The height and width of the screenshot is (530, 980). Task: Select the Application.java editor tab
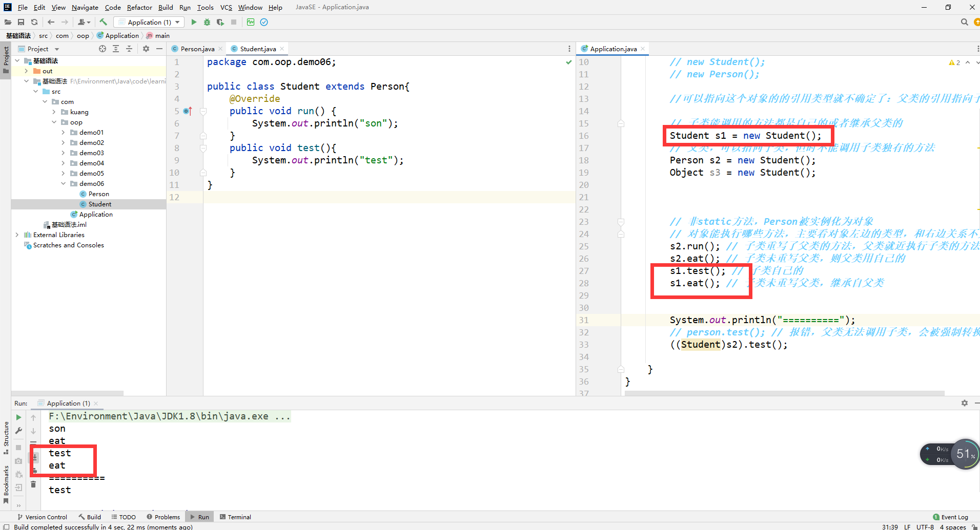(613, 49)
